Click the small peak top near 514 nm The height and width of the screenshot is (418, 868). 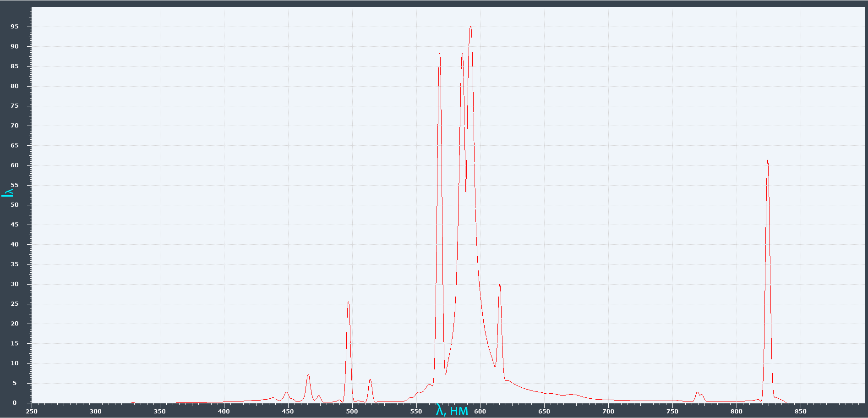tap(370, 379)
